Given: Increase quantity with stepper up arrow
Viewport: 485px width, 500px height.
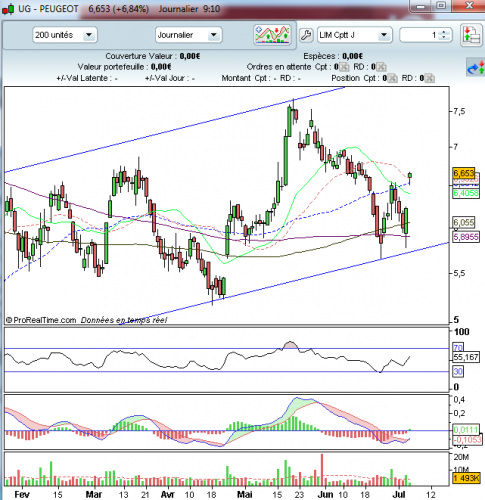Looking at the screenshot, I should click(x=444, y=32).
